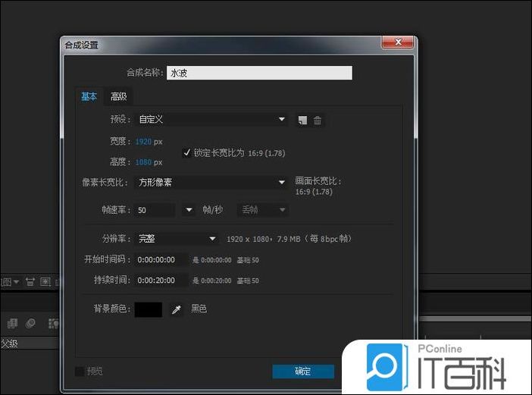Image resolution: width=532 pixels, height=395 pixels.
Task: Click the 开始时间码 field 0:00:00:00
Action: click(161, 260)
